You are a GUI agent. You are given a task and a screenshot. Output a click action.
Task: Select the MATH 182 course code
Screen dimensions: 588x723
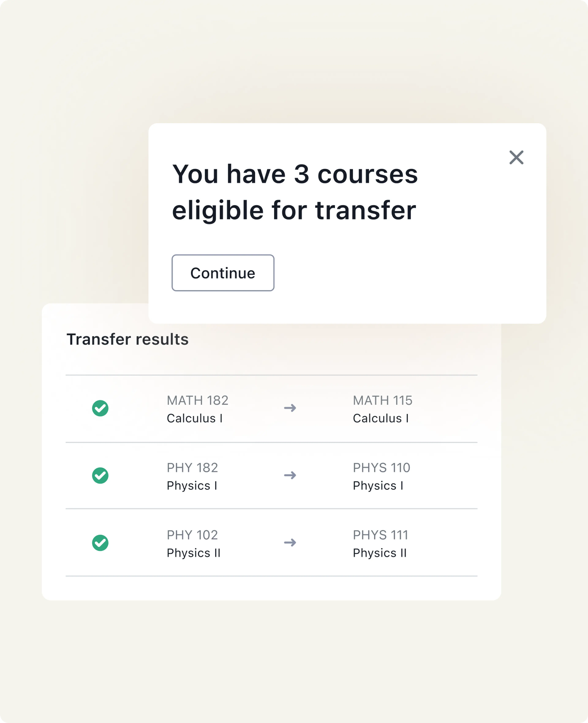click(x=198, y=400)
